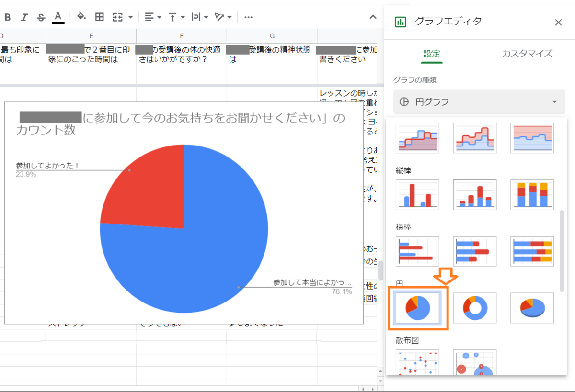Image resolution: width=575 pixels, height=392 pixels.
Task: Open the text rotation dropdown
Action: coord(223,17)
